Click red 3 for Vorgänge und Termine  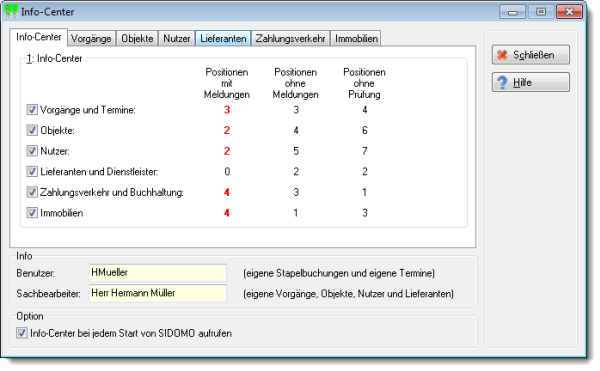point(227,110)
